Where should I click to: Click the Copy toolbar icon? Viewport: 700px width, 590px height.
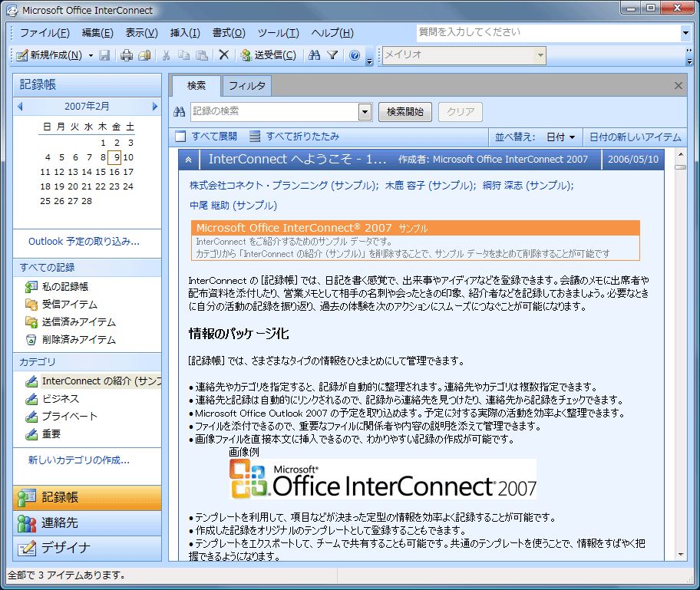tap(184, 55)
